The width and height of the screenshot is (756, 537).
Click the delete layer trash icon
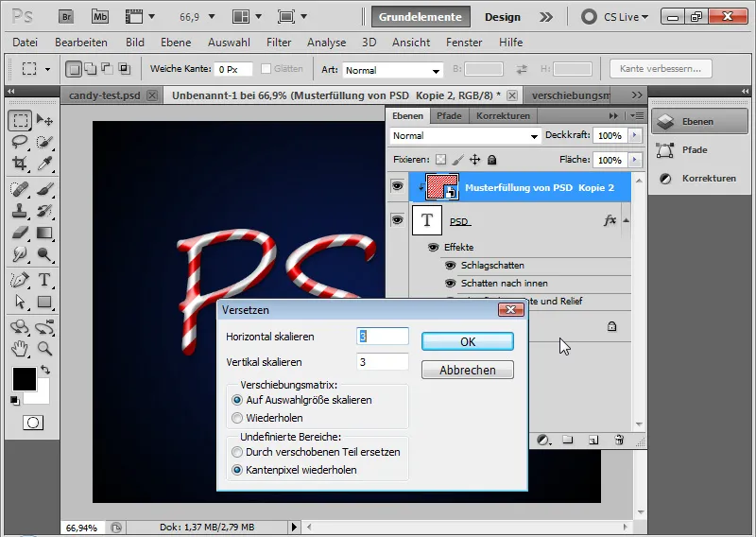(x=619, y=440)
